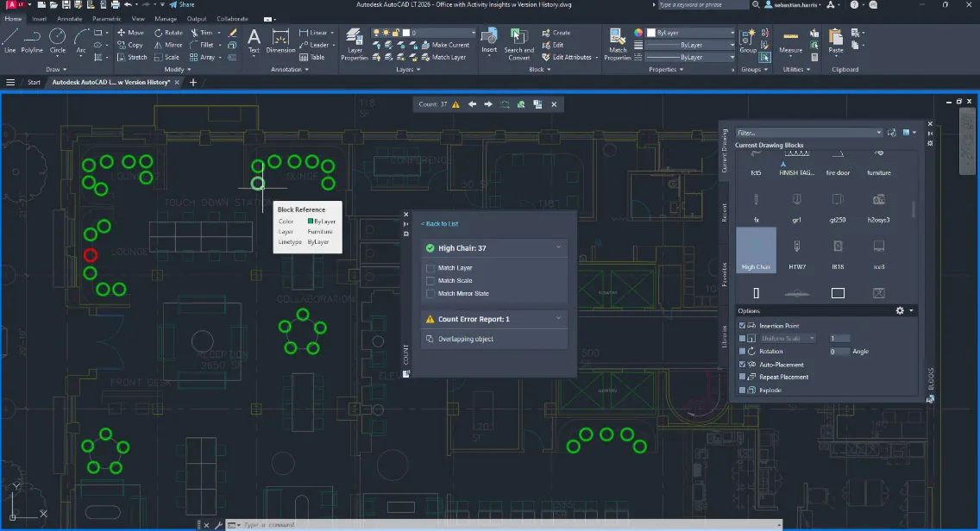This screenshot has width=980, height=531.
Task: Click the Group tool
Action: pos(747,41)
